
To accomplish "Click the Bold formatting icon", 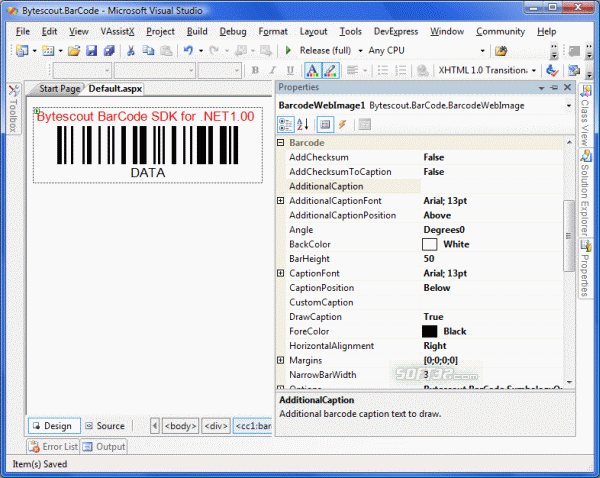I will pos(255,70).
